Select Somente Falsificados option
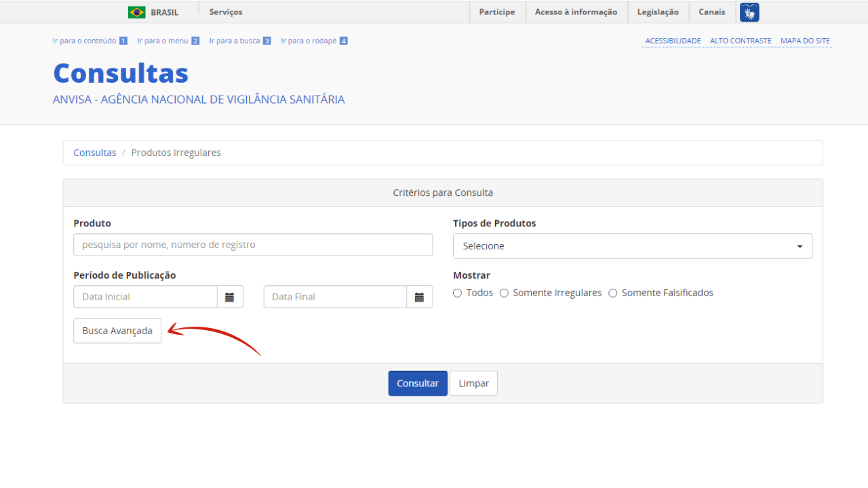Screen dimensions: 868x488 [612, 292]
